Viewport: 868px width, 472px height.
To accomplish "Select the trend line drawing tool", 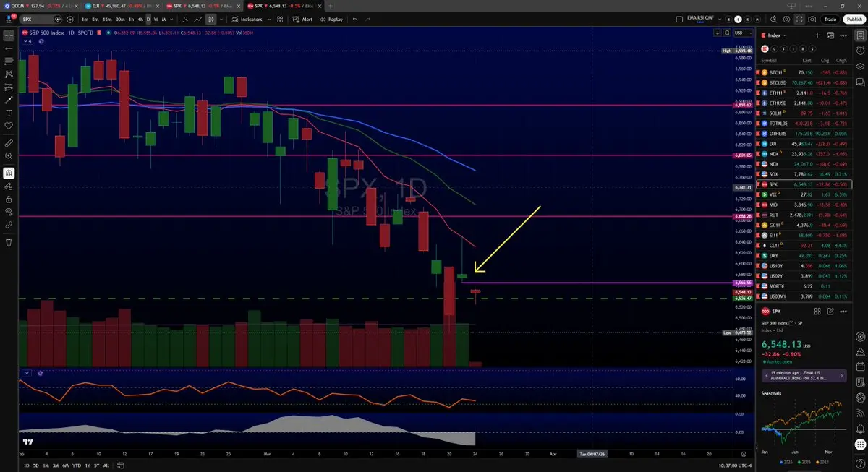I will [x=9, y=48].
